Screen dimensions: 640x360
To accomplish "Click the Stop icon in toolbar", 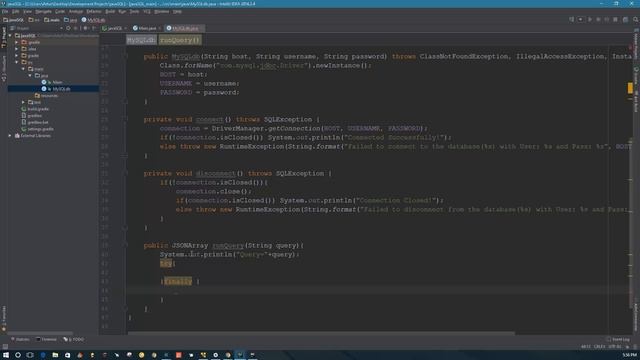I will click(x=616, y=20).
